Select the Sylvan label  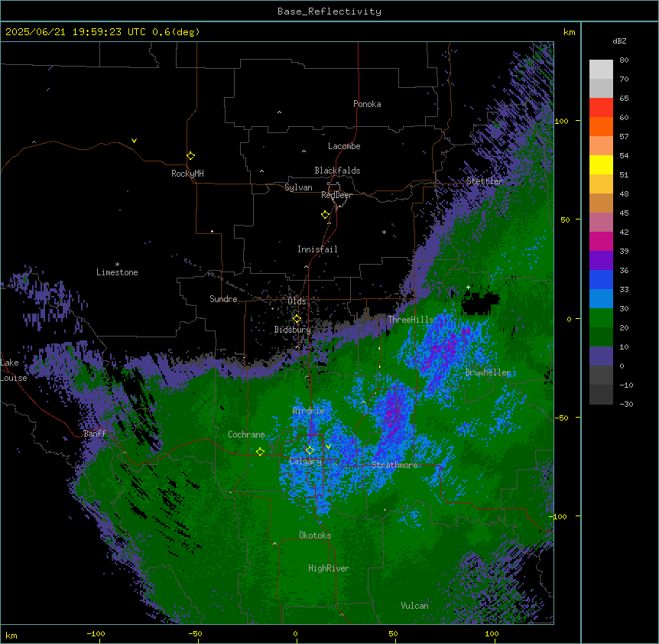[x=298, y=187]
